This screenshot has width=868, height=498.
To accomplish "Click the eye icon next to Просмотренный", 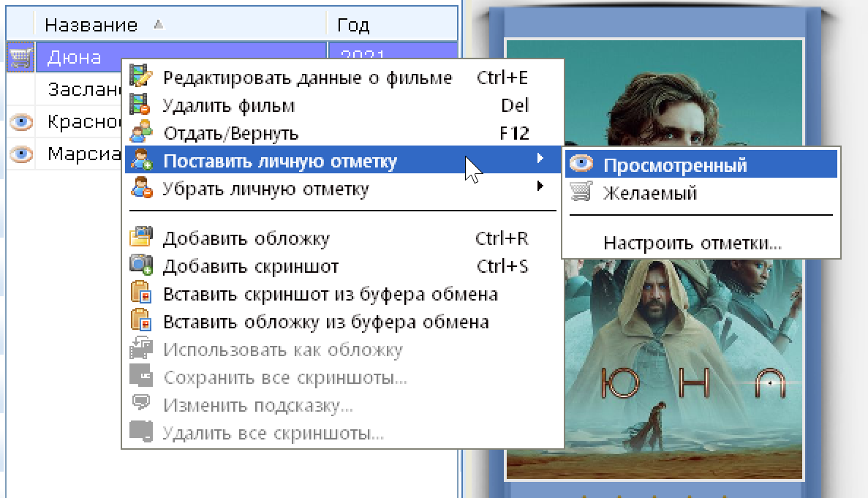I will [581, 165].
